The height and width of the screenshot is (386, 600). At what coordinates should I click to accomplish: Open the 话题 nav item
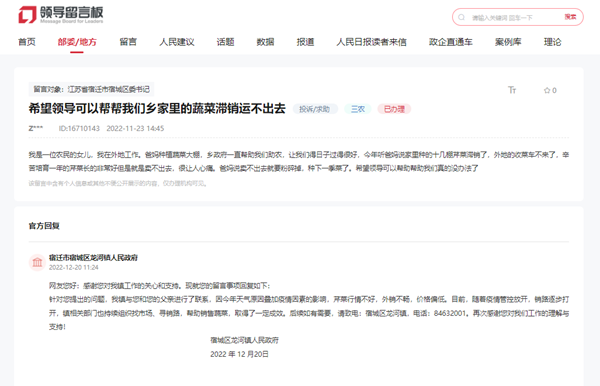coord(225,42)
